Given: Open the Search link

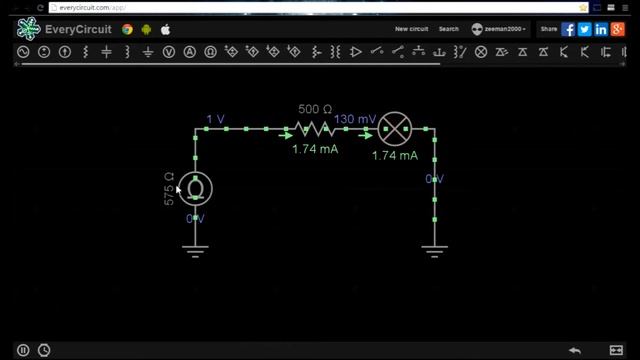Looking at the screenshot, I should (x=449, y=29).
